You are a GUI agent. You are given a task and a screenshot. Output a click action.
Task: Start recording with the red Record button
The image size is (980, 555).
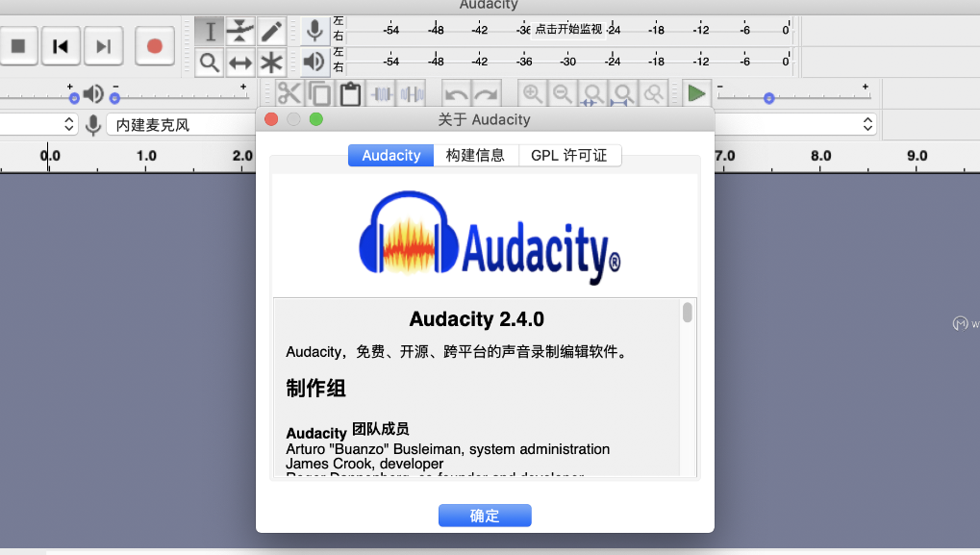click(x=155, y=46)
